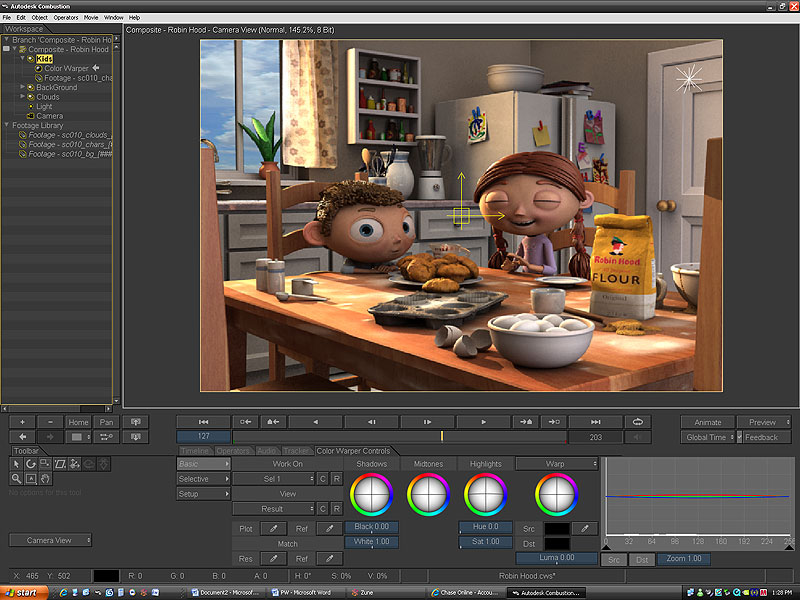Select the skew parallelogram tool in Toolbar
This screenshot has width=800, height=600.
60,464
